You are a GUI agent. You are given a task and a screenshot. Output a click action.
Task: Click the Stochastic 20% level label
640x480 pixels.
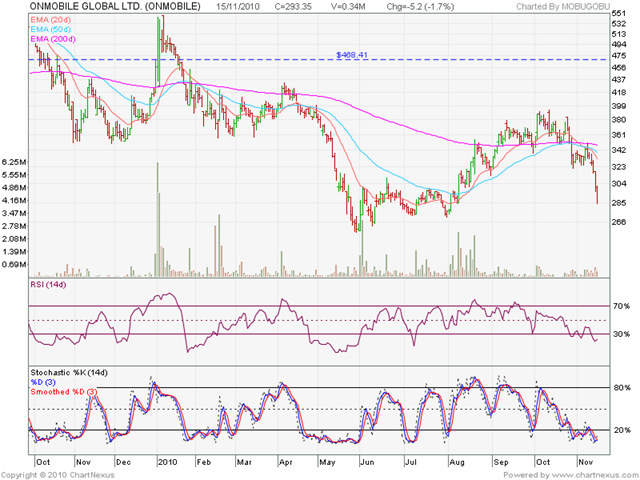[622, 430]
